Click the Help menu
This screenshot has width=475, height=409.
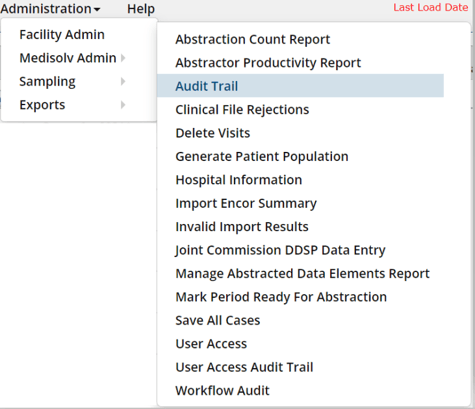pos(141,9)
